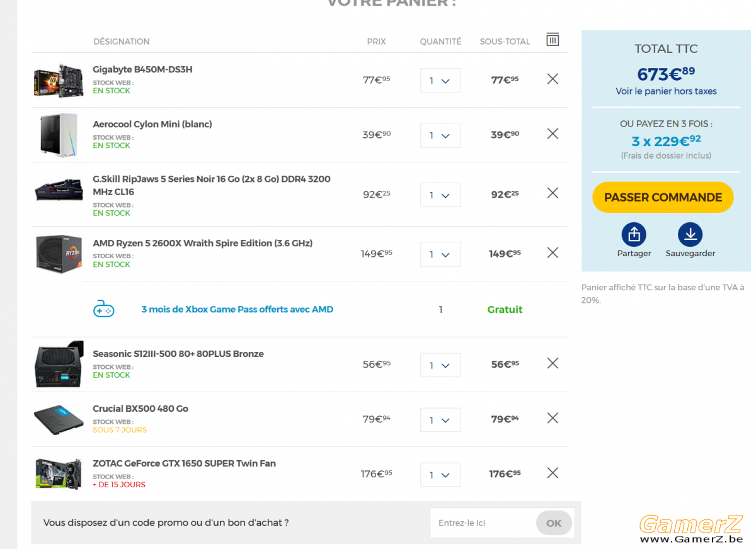756x549 pixels.
Task: Click the 92€25 subtotal for G.Skill RAM
Action: pos(505,194)
